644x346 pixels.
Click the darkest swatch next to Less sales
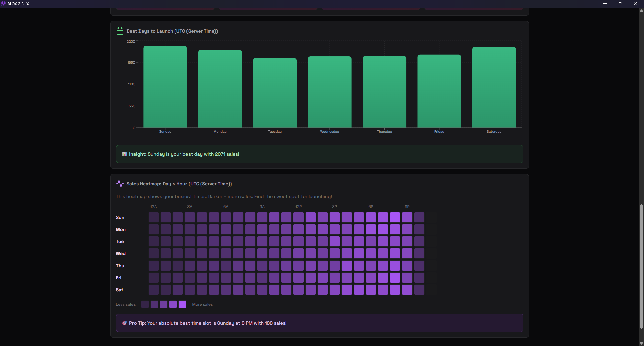145,304
